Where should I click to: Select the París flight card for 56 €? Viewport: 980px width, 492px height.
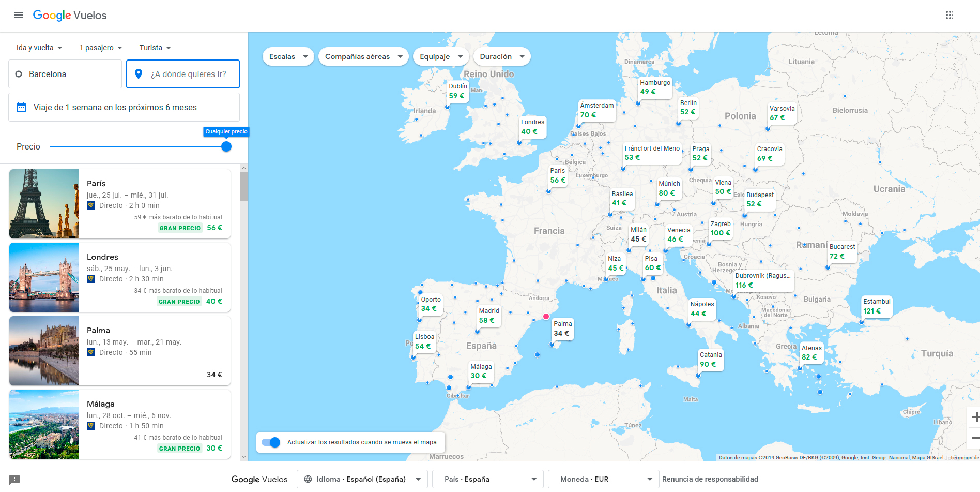tap(120, 204)
